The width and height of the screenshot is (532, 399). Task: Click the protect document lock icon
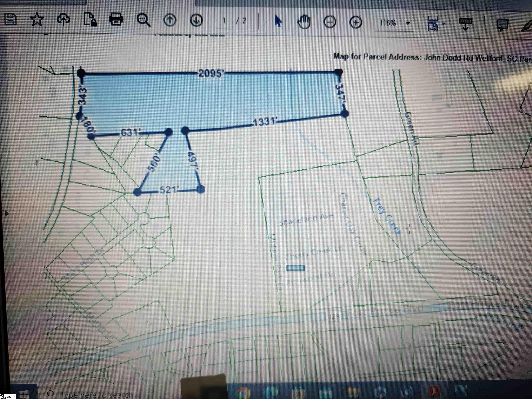pyautogui.click(x=90, y=19)
